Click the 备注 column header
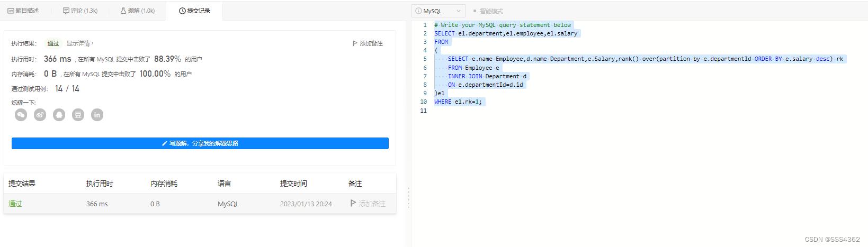The width and height of the screenshot is (868, 247). pos(355,184)
